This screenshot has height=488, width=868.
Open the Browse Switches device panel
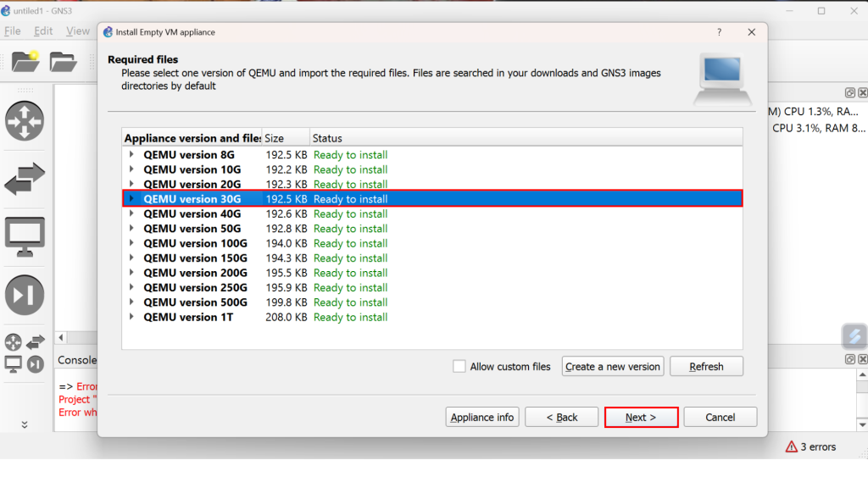click(25, 179)
